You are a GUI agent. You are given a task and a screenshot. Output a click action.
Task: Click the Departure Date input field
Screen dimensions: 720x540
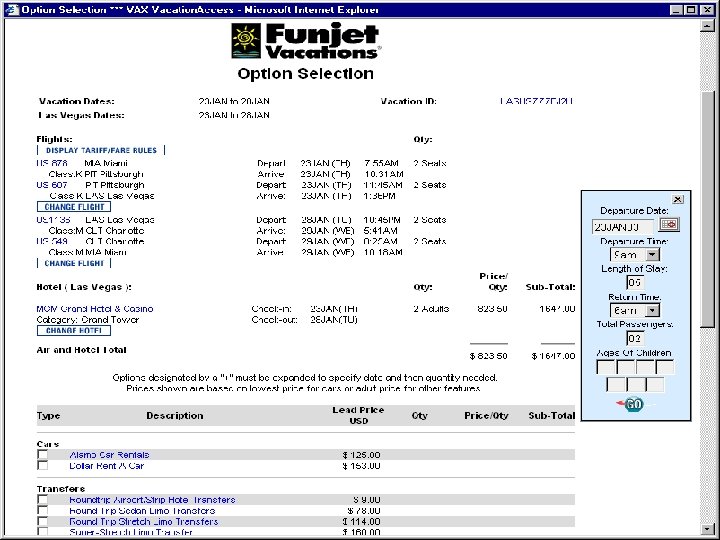[x=623, y=226]
